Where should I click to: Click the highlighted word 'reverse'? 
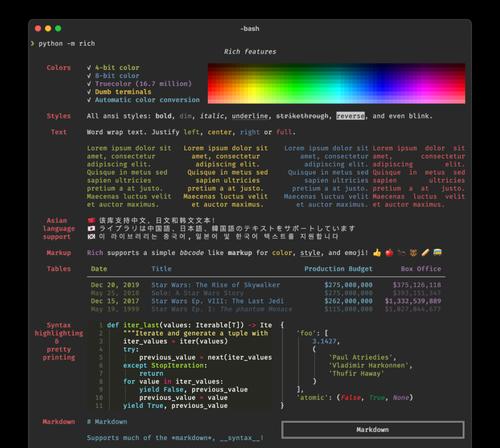coord(350,116)
